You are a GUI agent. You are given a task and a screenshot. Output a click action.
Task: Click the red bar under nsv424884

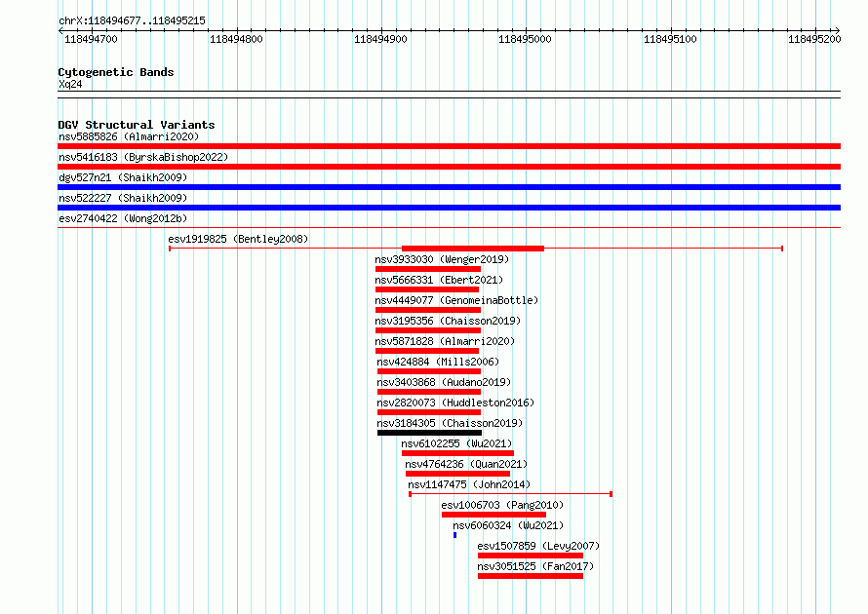coord(429,371)
